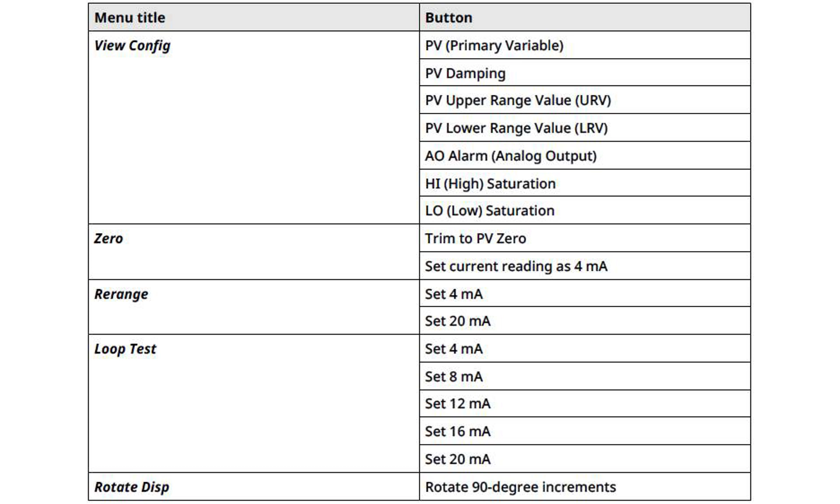Click the HI (High) Saturation row
This screenshot has height=504, width=840.
click(585, 183)
